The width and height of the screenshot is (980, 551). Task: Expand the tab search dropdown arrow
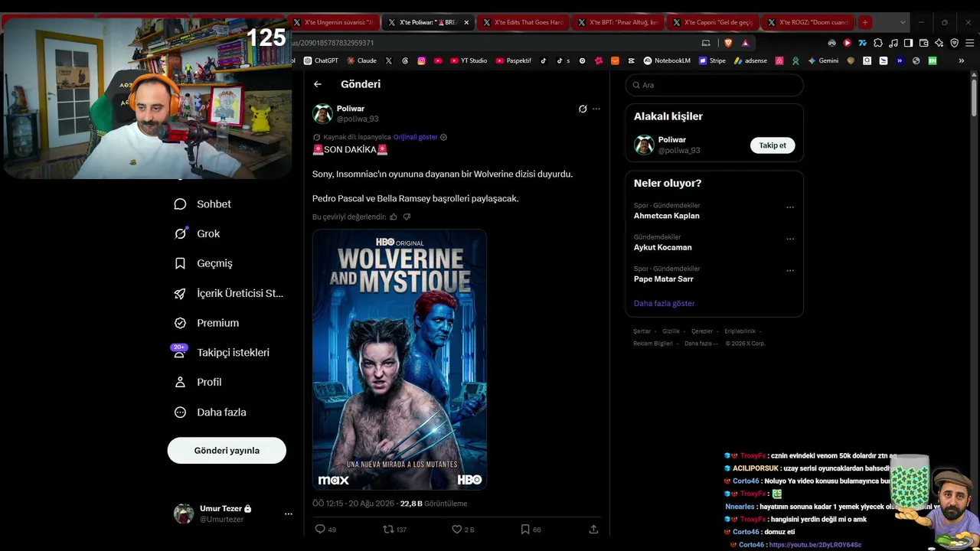(903, 22)
